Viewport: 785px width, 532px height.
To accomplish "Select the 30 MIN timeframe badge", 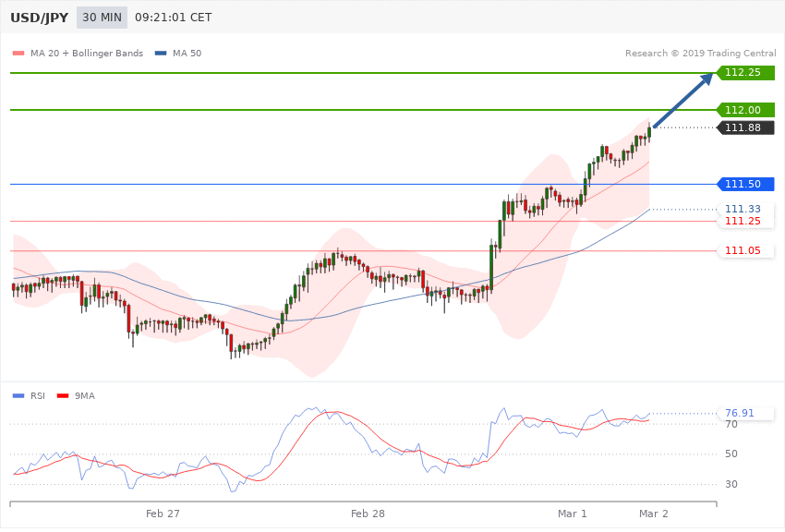I will (103, 18).
